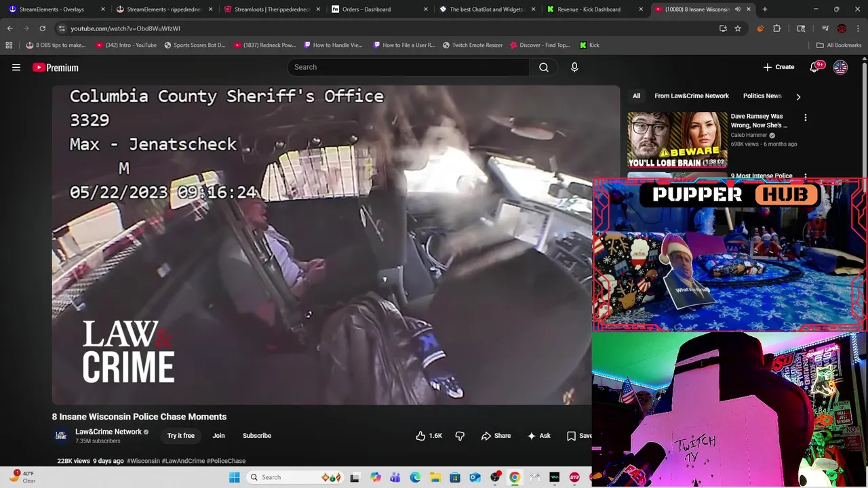The width and height of the screenshot is (868, 488).
Task: Open the orange extension icon
Action: coord(760,28)
